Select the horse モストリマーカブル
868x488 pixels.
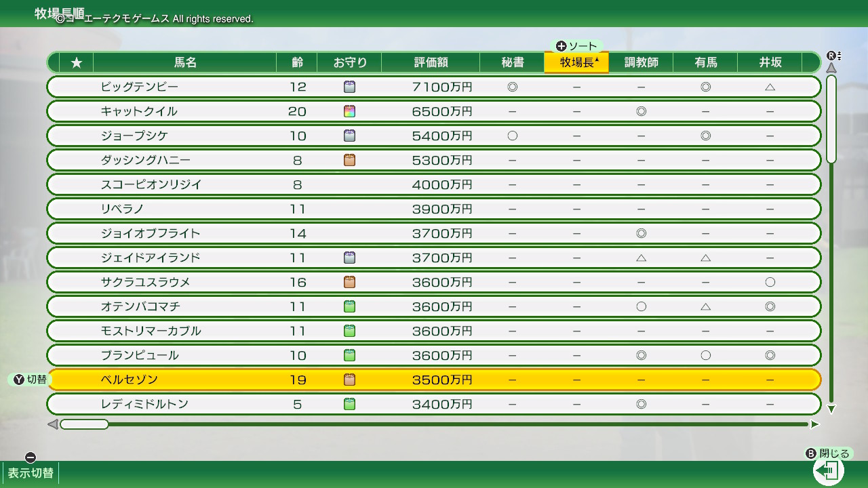point(434,331)
